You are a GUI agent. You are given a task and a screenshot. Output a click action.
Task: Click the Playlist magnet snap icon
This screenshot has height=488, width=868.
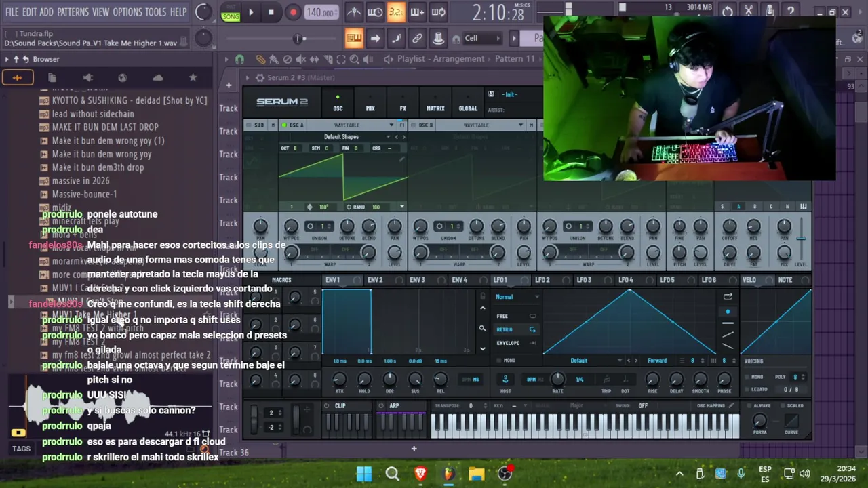239,60
